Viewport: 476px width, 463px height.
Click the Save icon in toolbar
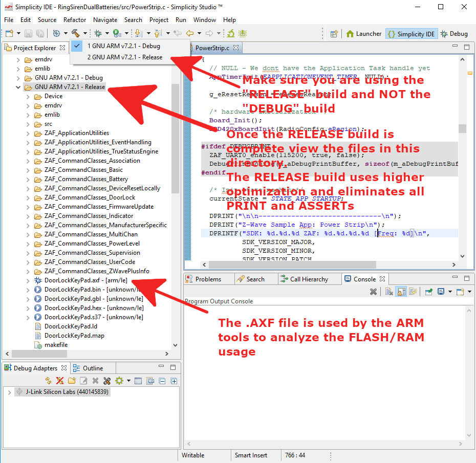27,34
